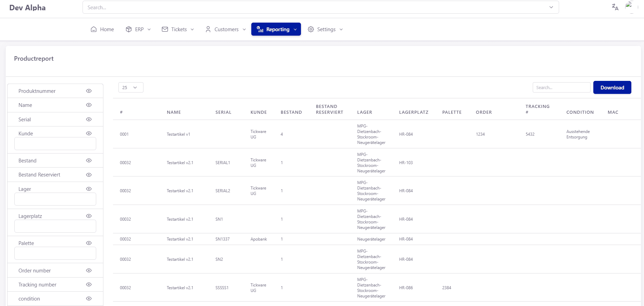
Task: Toggle visibility of Produktnummer column
Action: tap(89, 91)
